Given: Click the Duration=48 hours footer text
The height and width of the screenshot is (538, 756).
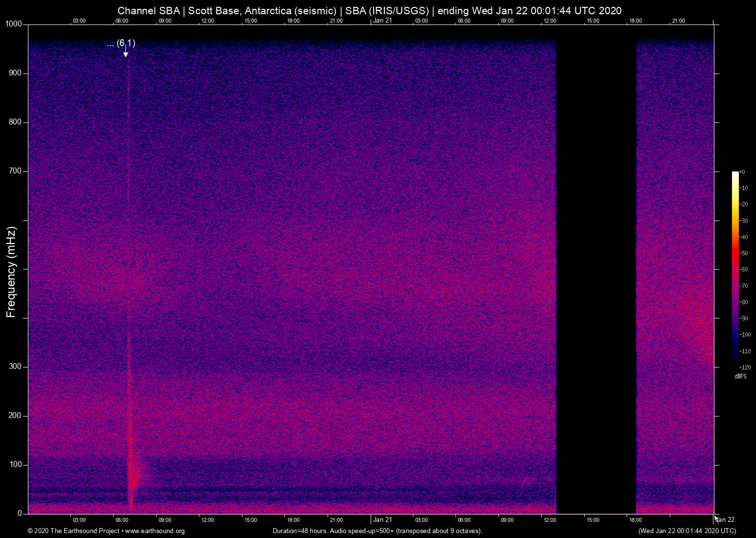Looking at the screenshot, I should [x=377, y=531].
